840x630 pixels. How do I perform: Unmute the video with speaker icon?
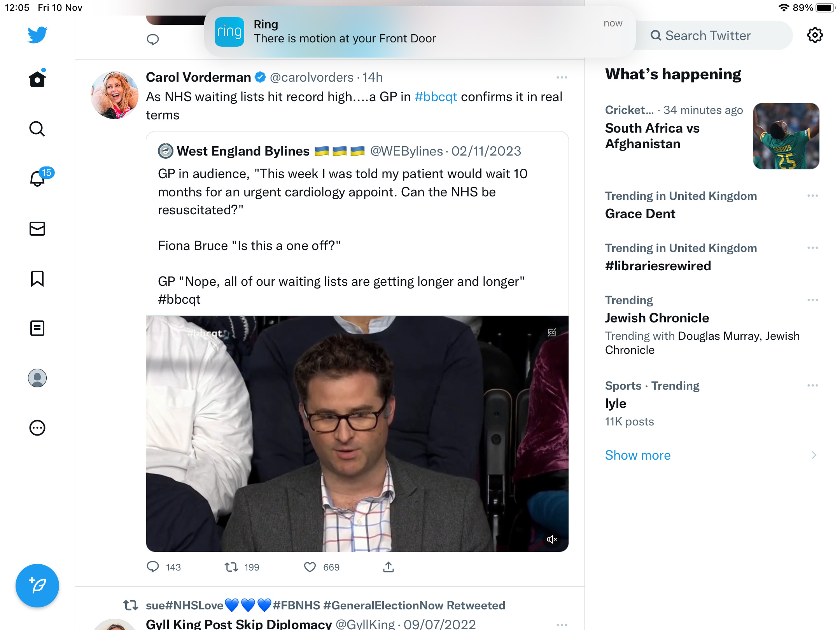point(552,539)
